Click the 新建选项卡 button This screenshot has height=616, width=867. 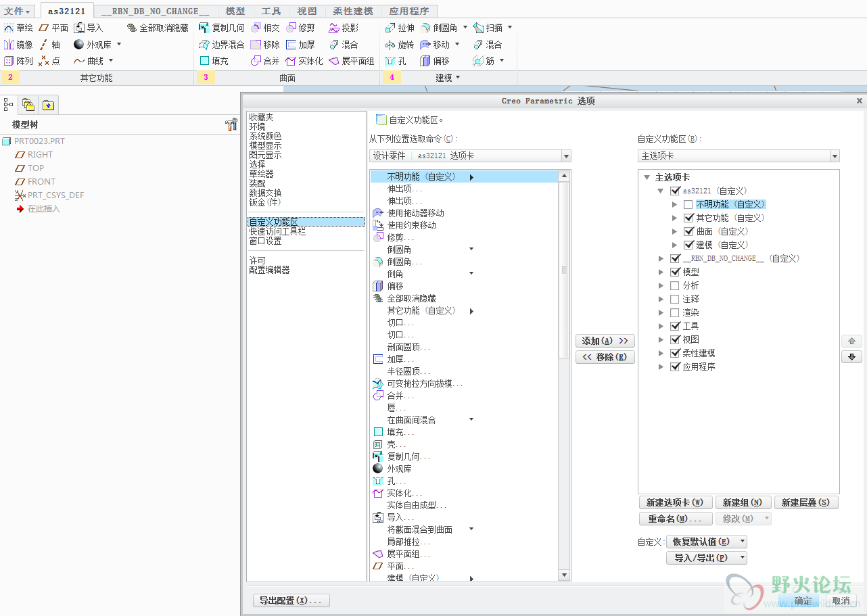(x=675, y=502)
